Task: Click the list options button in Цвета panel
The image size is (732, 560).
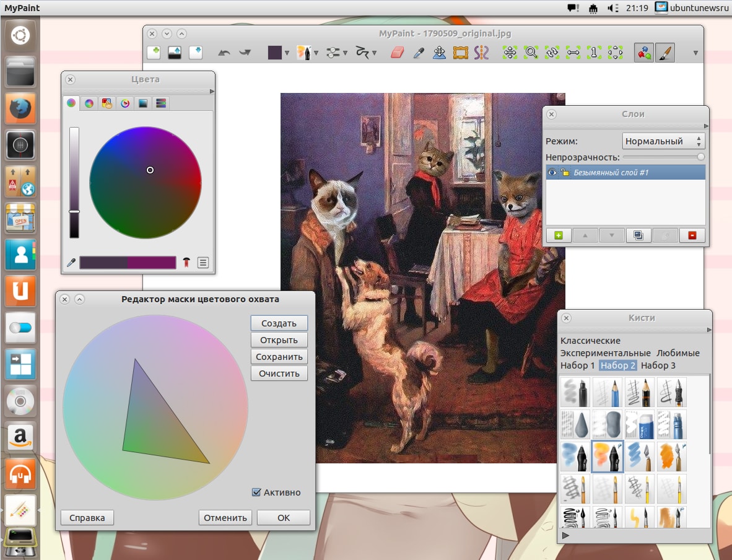Action: point(203,263)
